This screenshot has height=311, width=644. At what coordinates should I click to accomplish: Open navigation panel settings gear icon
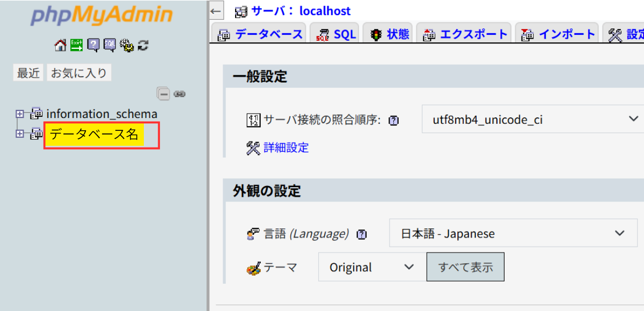(127, 46)
